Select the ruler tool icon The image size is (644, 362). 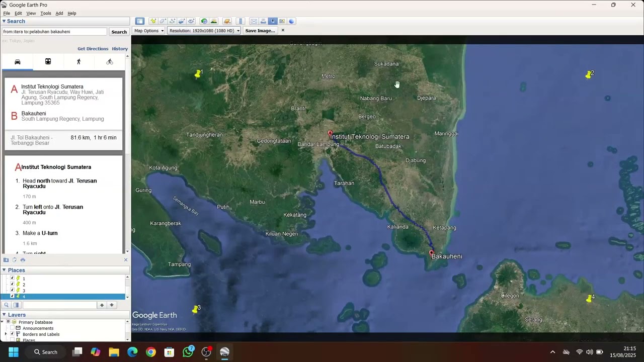240,21
